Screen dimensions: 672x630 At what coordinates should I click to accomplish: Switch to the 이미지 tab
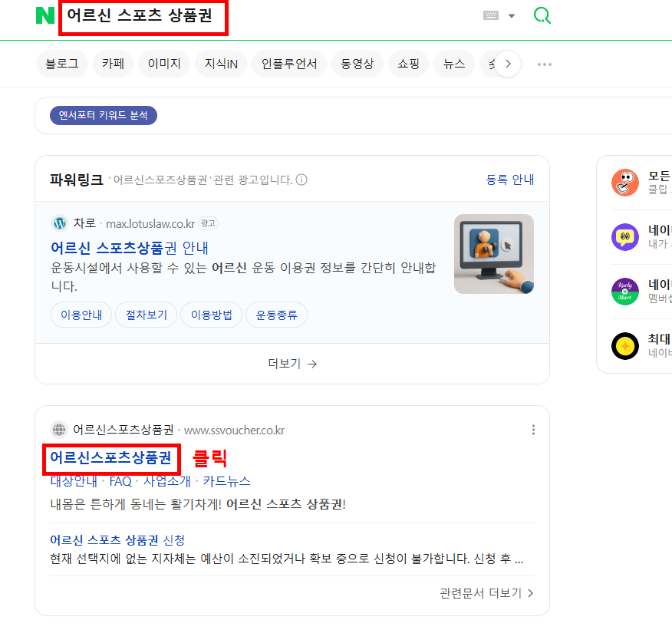[164, 64]
